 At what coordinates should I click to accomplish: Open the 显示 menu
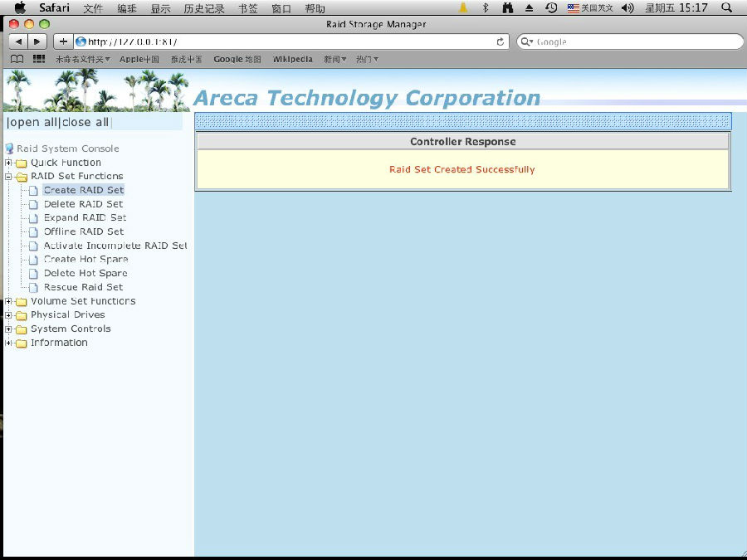point(160,8)
